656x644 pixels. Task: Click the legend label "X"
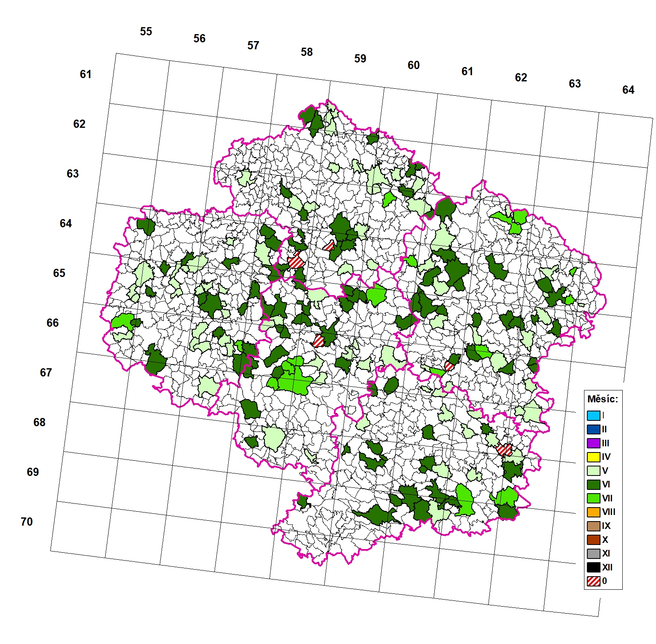pyautogui.click(x=605, y=540)
